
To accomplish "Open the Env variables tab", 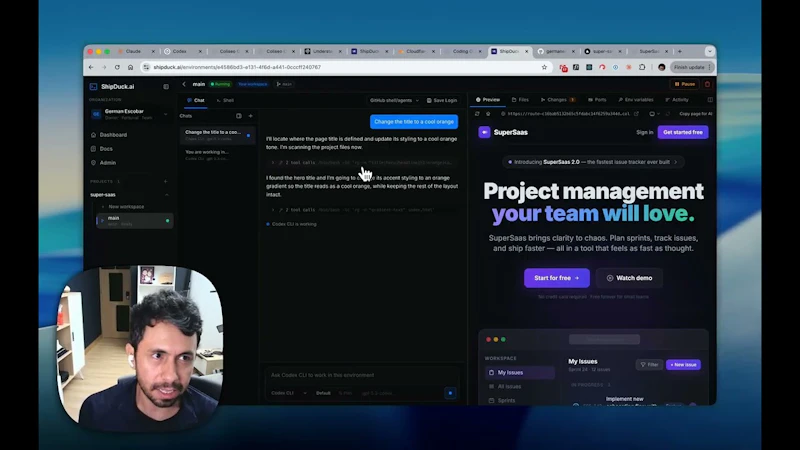I will [635, 100].
